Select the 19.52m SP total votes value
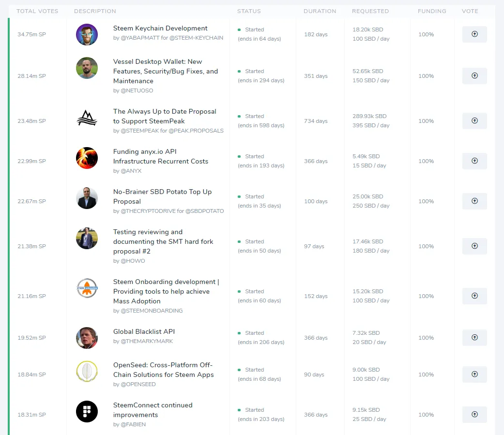Viewport: 504px width, 435px height. [x=31, y=338]
